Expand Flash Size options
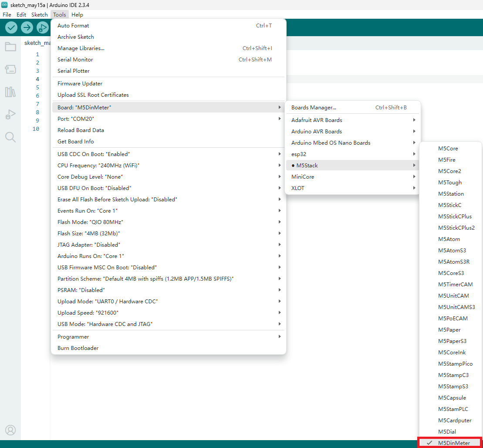The image size is (483, 448). click(x=169, y=234)
